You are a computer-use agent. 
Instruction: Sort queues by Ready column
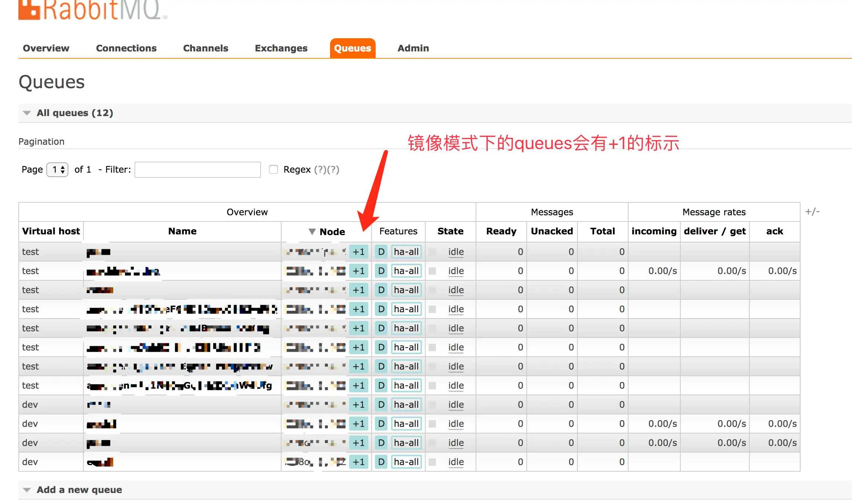click(x=501, y=231)
